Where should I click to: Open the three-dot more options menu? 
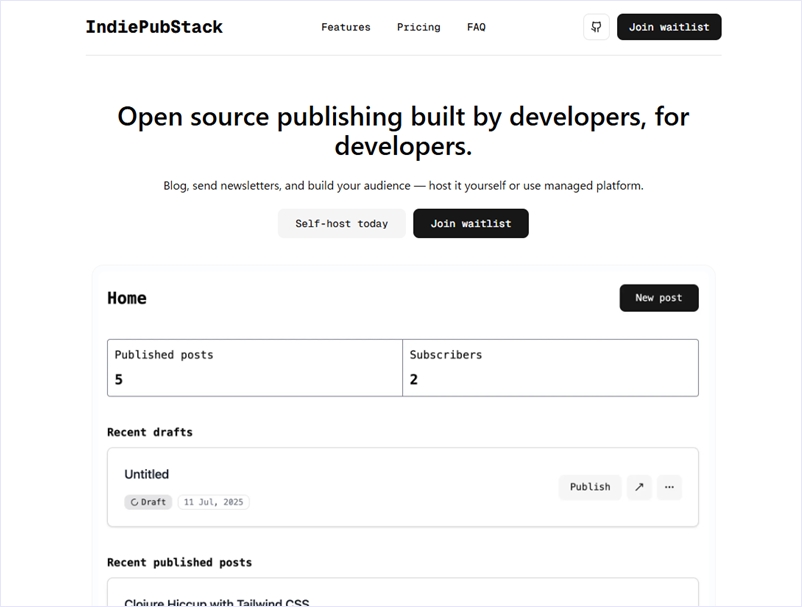(669, 487)
